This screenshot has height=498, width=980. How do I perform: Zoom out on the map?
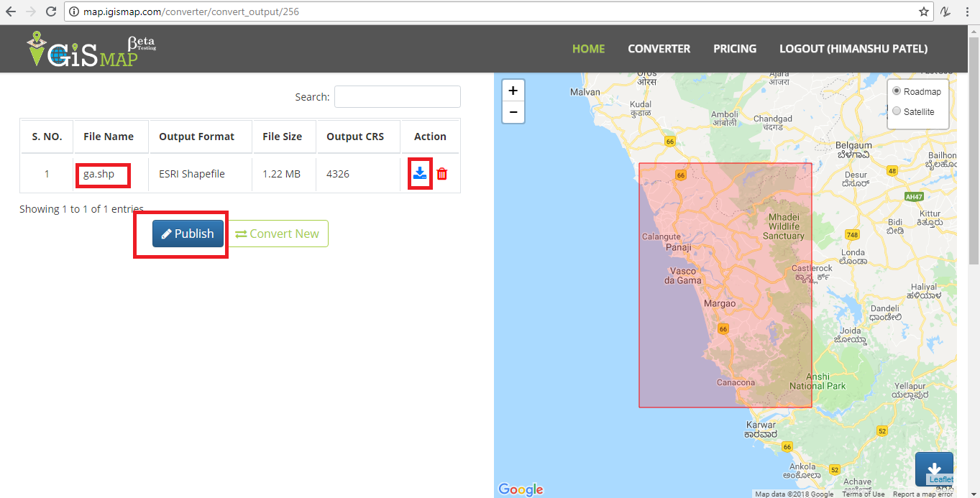pos(513,112)
